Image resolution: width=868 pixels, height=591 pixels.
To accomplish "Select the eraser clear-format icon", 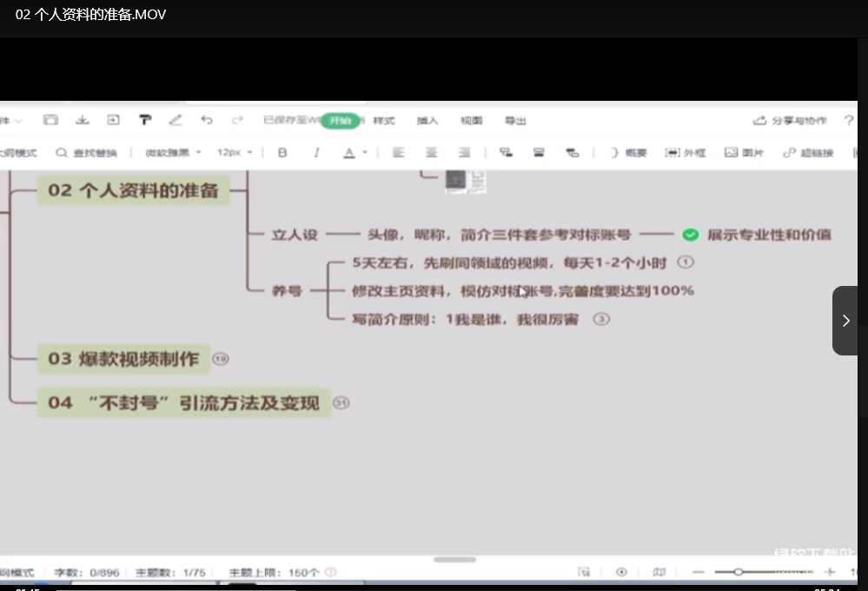I will (176, 120).
